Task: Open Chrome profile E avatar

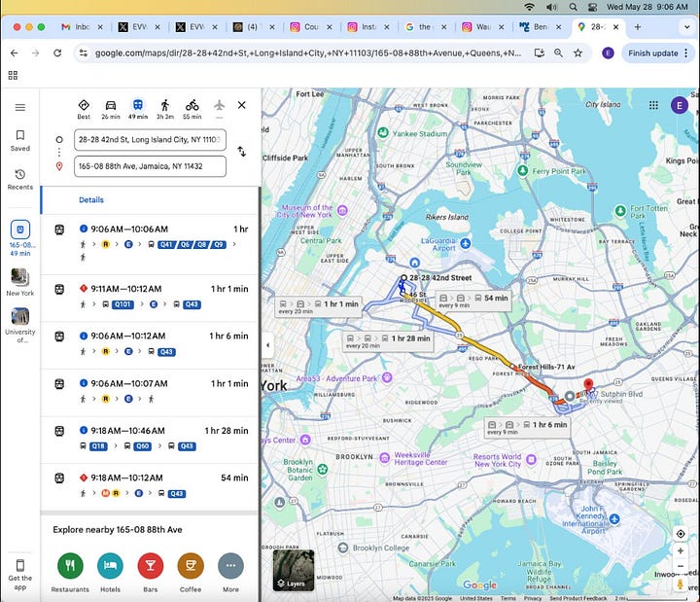Action: 608,53
